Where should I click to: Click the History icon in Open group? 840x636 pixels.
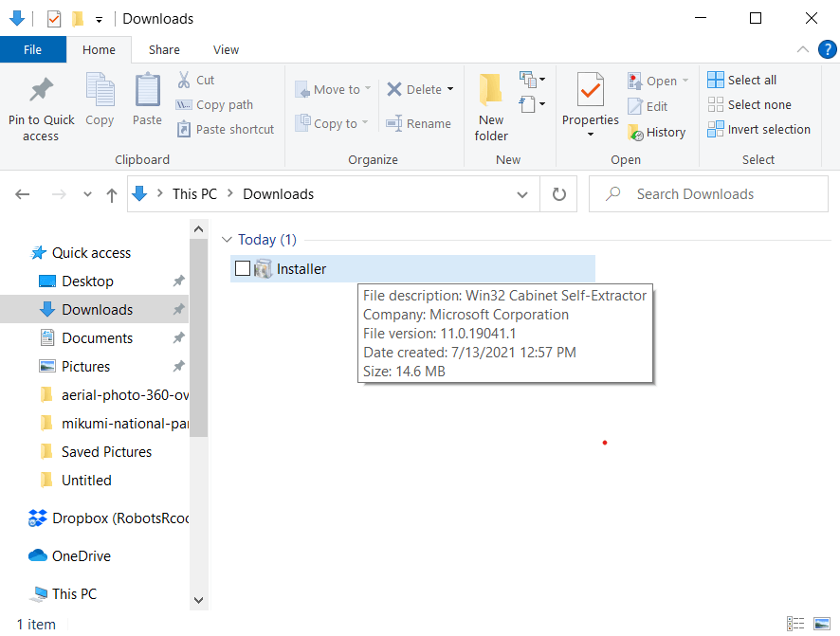click(635, 133)
